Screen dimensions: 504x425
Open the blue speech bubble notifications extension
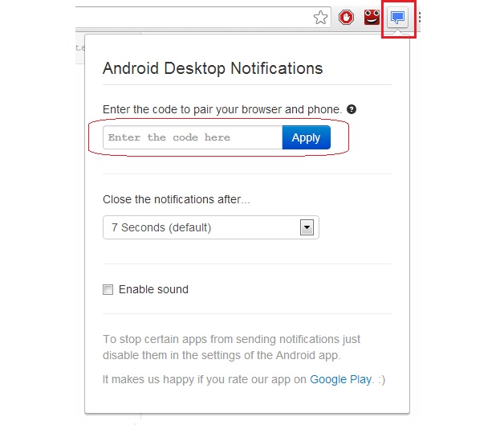(397, 18)
